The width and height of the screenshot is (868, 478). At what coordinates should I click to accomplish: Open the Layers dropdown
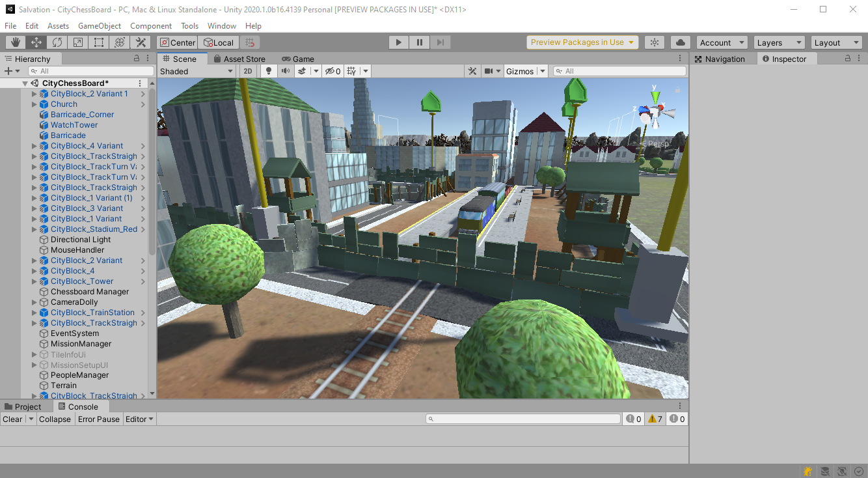(779, 42)
